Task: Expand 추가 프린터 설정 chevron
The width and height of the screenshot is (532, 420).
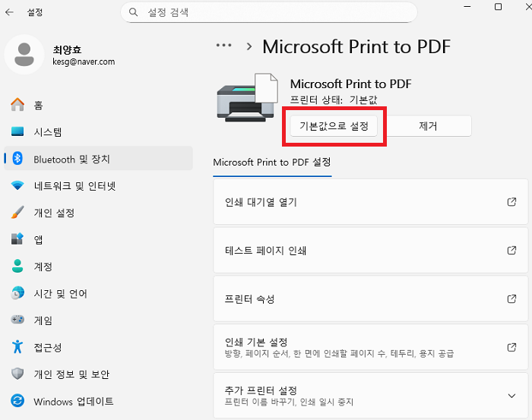Action: point(511,396)
